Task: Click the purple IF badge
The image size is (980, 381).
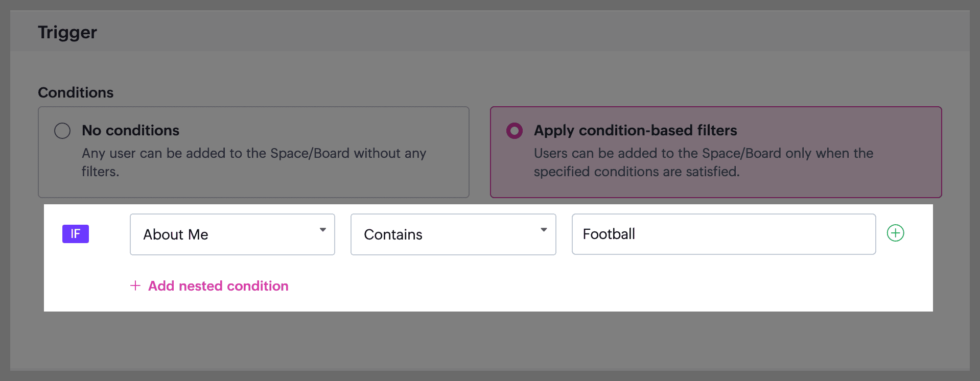Action: coord(76,234)
